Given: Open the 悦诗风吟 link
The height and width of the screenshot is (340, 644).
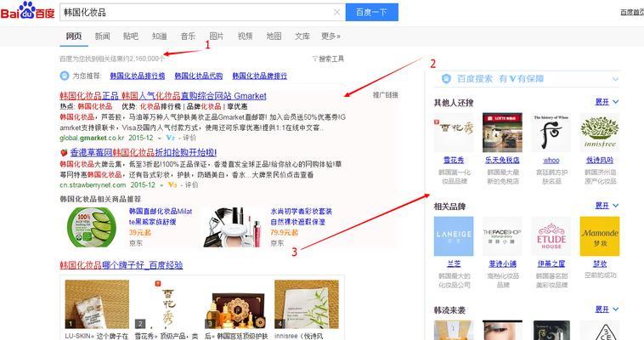Looking at the screenshot, I should pyautogui.click(x=600, y=160).
